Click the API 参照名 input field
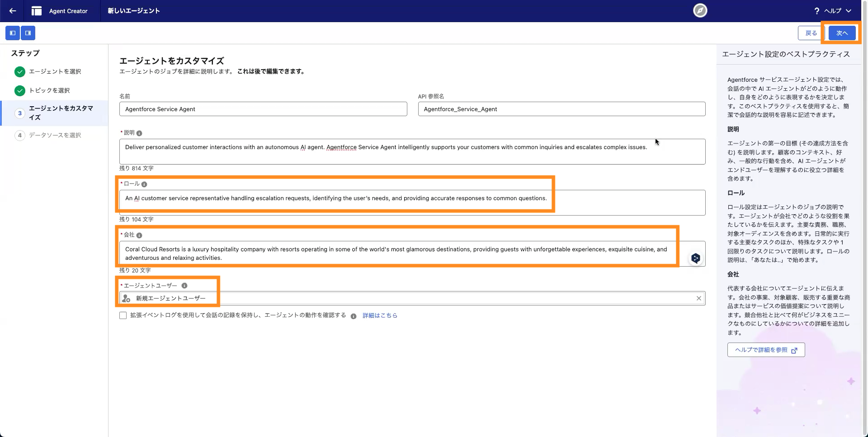868x437 pixels. coord(561,109)
